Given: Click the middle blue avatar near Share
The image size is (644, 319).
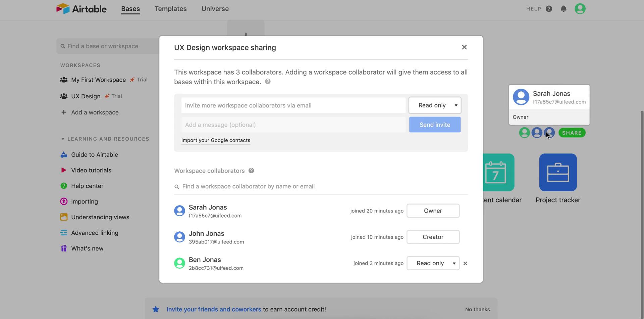Looking at the screenshot, I should pyautogui.click(x=537, y=133).
